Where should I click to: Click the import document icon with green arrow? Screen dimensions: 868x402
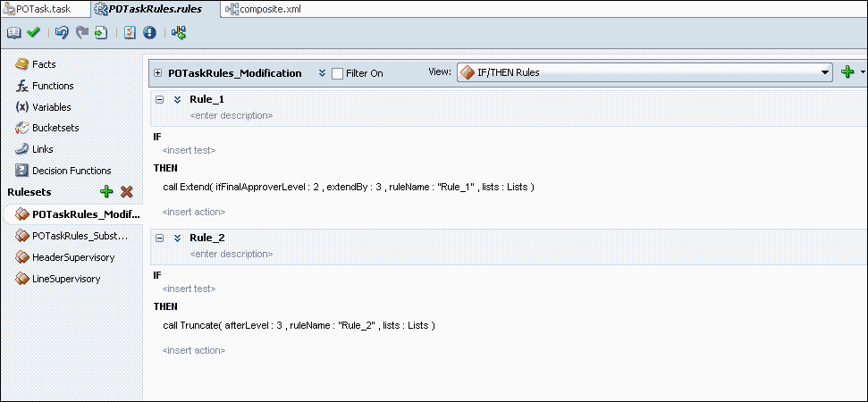click(x=101, y=33)
